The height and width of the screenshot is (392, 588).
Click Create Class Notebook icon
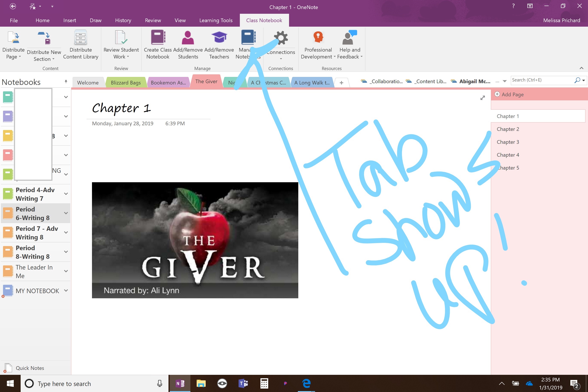[x=158, y=37]
